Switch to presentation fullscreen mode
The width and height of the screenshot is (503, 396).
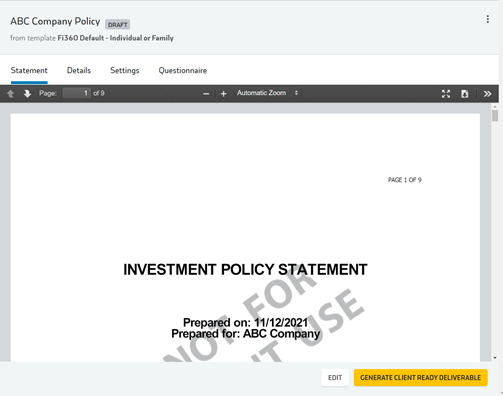(446, 94)
